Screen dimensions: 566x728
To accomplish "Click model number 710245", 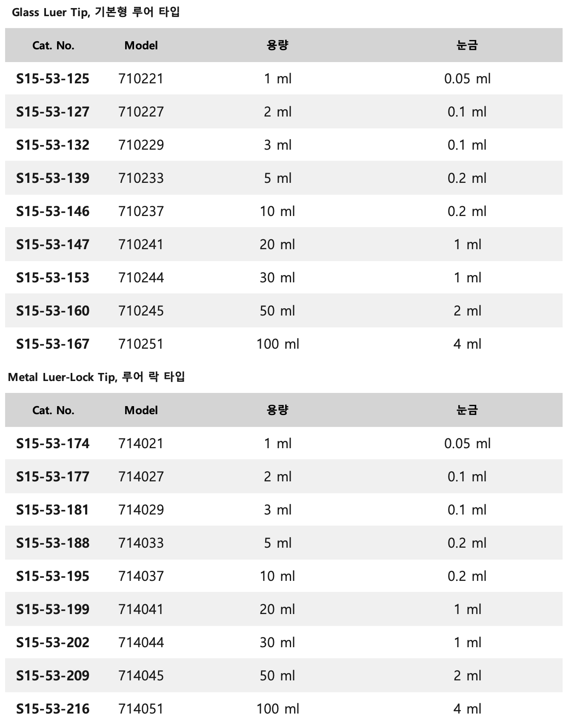I will 141,311.
